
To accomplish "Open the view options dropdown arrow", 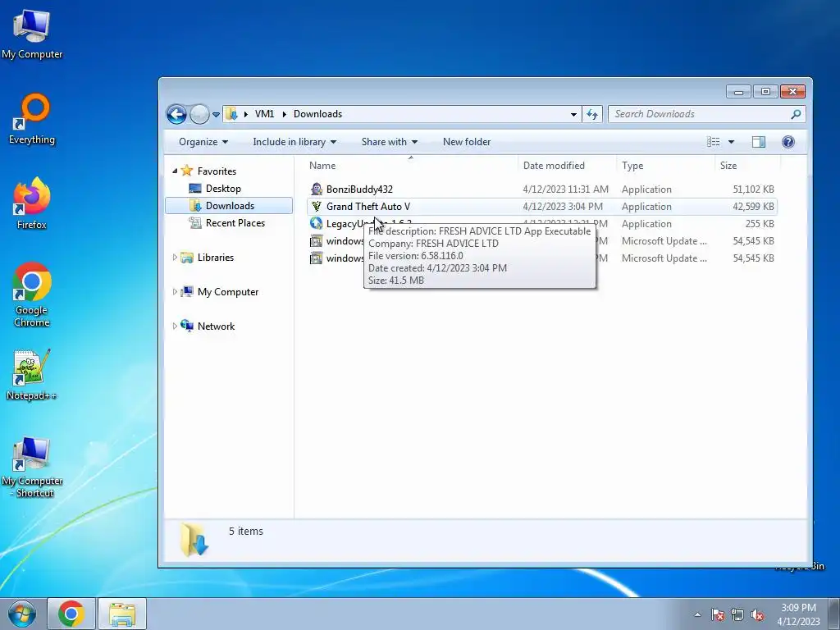I will tap(731, 142).
